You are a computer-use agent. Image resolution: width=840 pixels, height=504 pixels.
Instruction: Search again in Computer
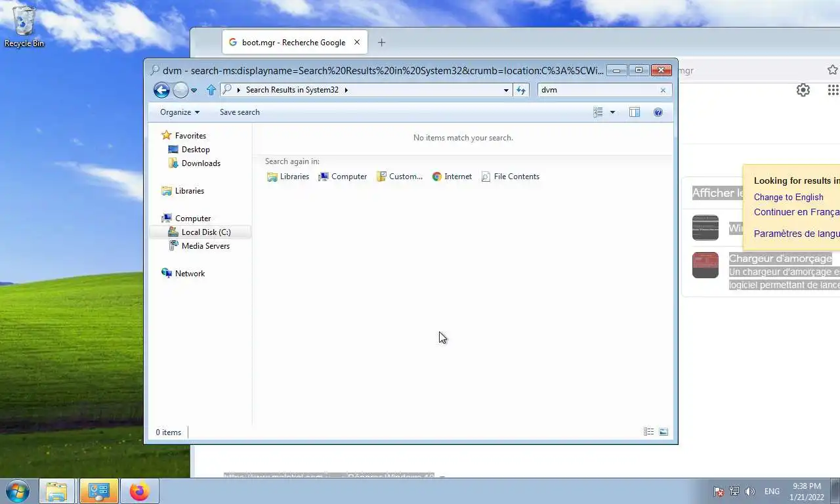point(343,177)
